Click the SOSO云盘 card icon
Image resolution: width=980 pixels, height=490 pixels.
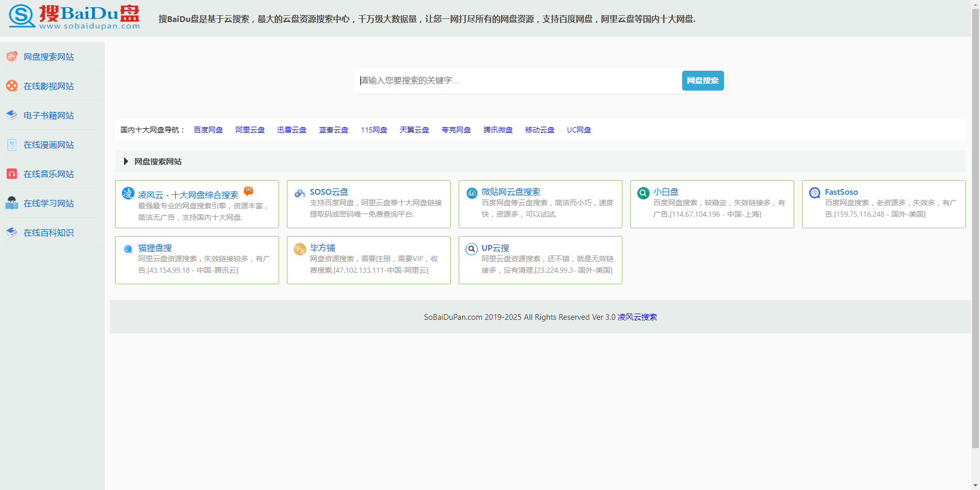coord(300,193)
